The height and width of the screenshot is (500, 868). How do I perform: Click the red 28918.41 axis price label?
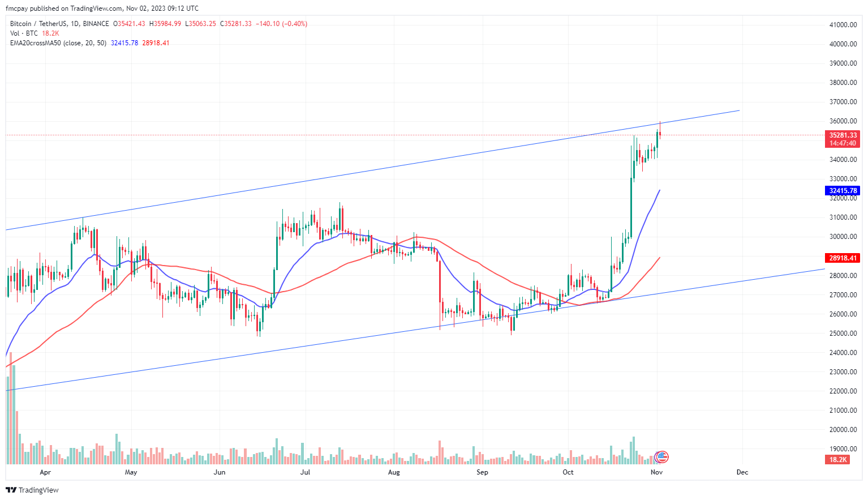point(843,258)
